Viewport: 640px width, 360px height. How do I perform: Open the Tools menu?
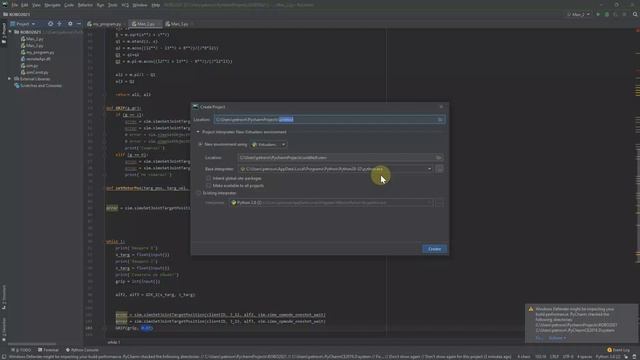click(113, 5)
